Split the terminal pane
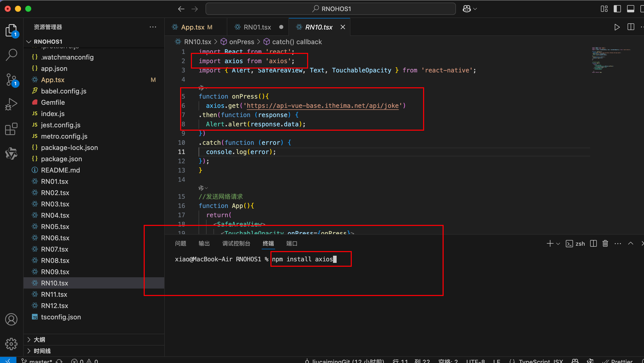 coord(593,243)
